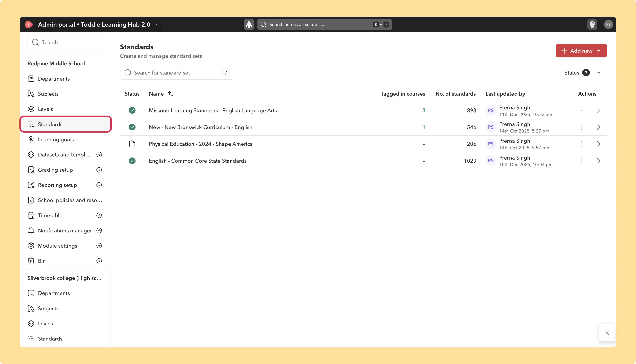Click the 1029 standards count
The height and width of the screenshot is (364, 636).
pos(470,161)
